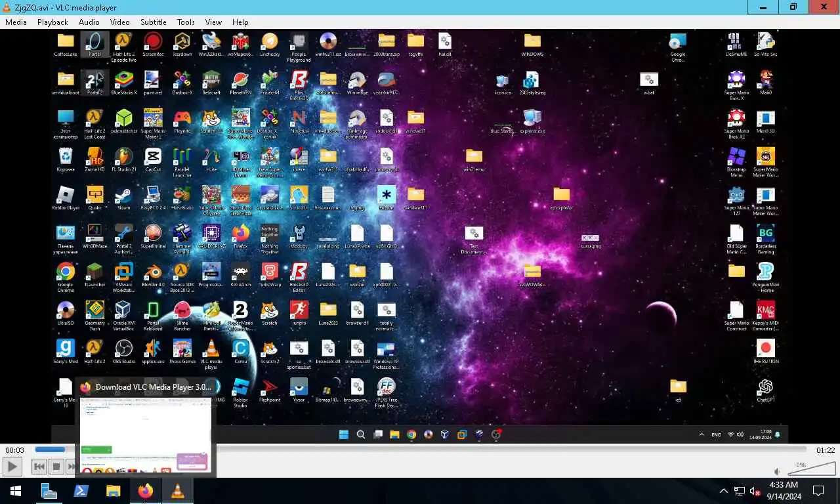The image size is (840, 504).
Task: Seek along the VLC playback progress bar
Action: (x=420, y=450)
